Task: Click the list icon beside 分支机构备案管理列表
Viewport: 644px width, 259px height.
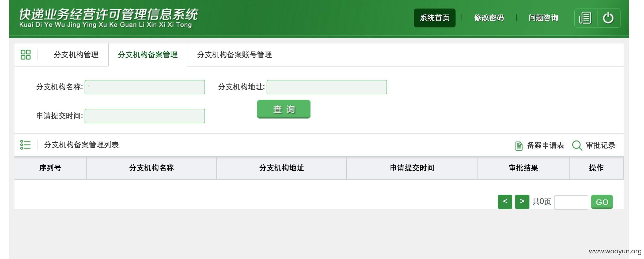Action: (25, 145)
